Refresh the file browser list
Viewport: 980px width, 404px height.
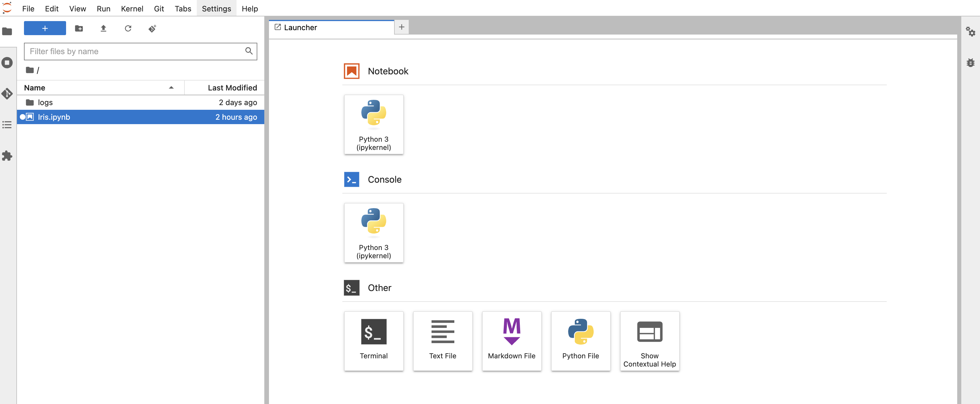coord(128,29)
